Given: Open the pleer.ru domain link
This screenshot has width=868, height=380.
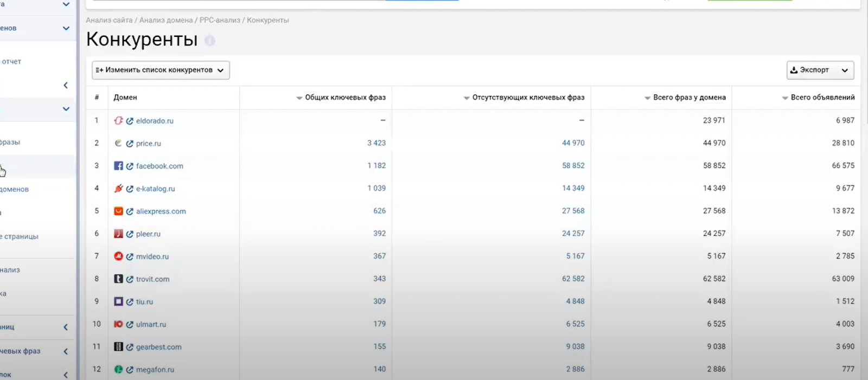Looking at the screenshot, I should click(148, 234).
